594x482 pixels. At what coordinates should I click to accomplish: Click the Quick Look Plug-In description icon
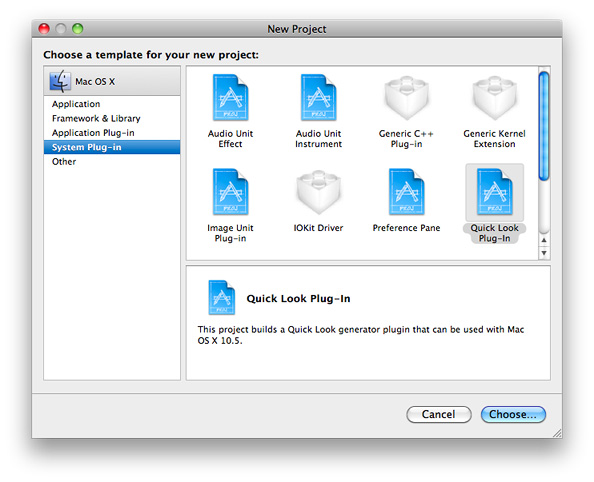pyautogui.click(x=222, y=297)
